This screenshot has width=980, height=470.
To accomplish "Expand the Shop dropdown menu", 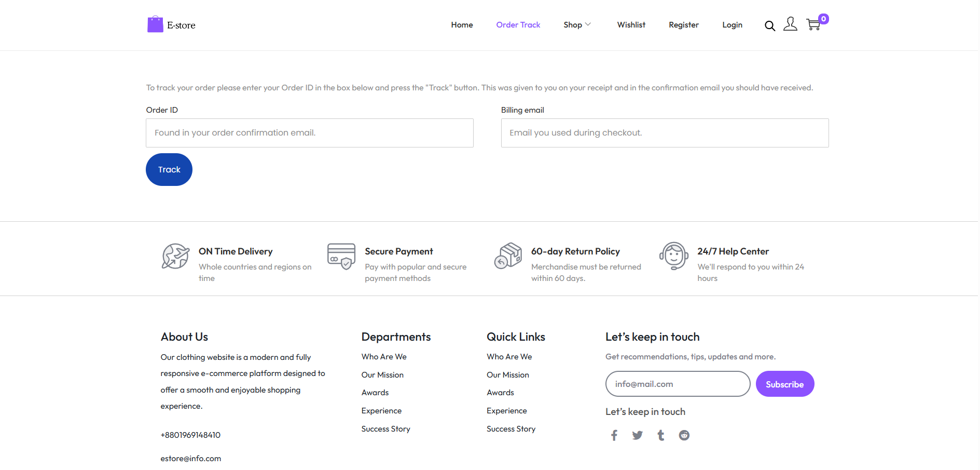I will (577, 25).
